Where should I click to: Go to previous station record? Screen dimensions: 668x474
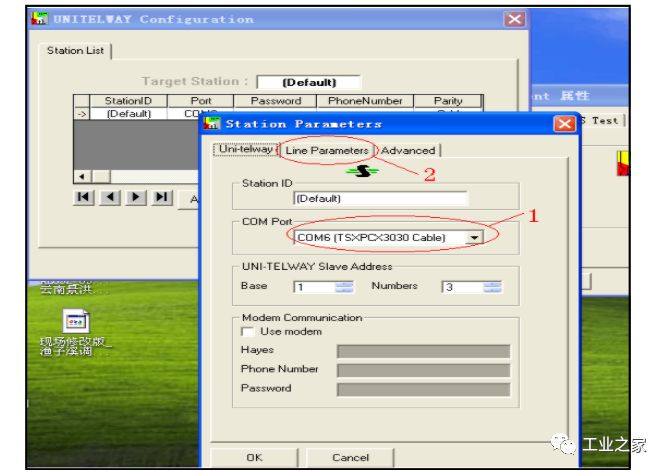(110, 197)
